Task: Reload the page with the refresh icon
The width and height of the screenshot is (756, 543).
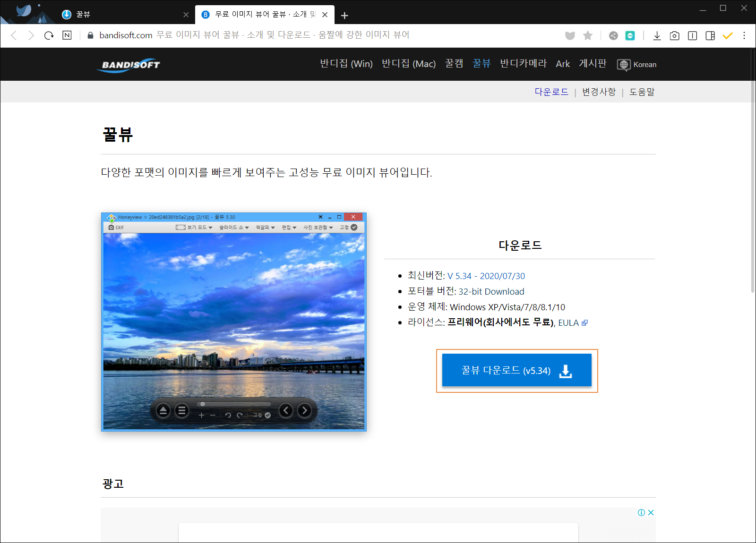Action: click(x=49, y=35)
